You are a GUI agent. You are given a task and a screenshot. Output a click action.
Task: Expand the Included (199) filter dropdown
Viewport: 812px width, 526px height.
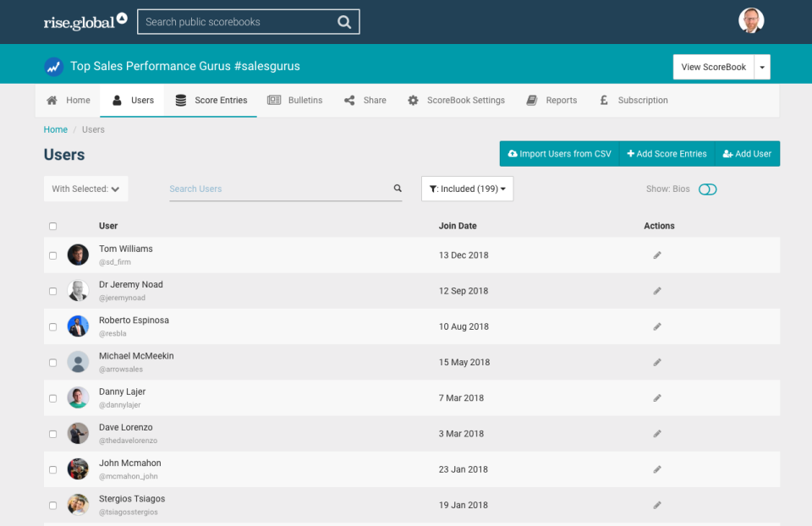pyautogui.click(x=467, y=189)
